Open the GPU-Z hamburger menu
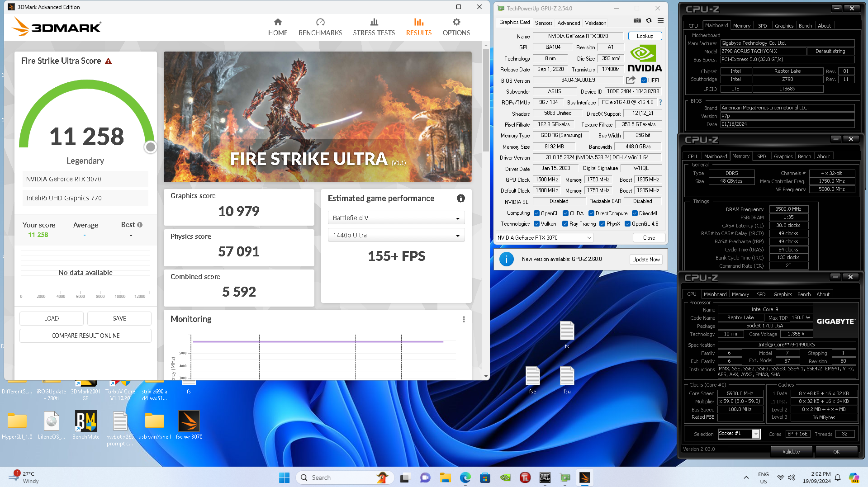 660,20
